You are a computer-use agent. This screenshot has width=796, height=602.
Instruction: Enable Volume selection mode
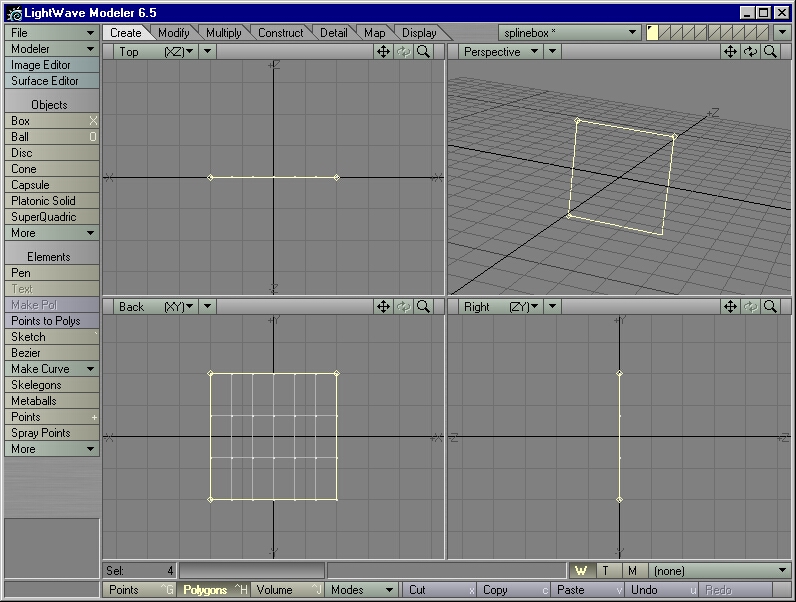[x=288, y=590]
